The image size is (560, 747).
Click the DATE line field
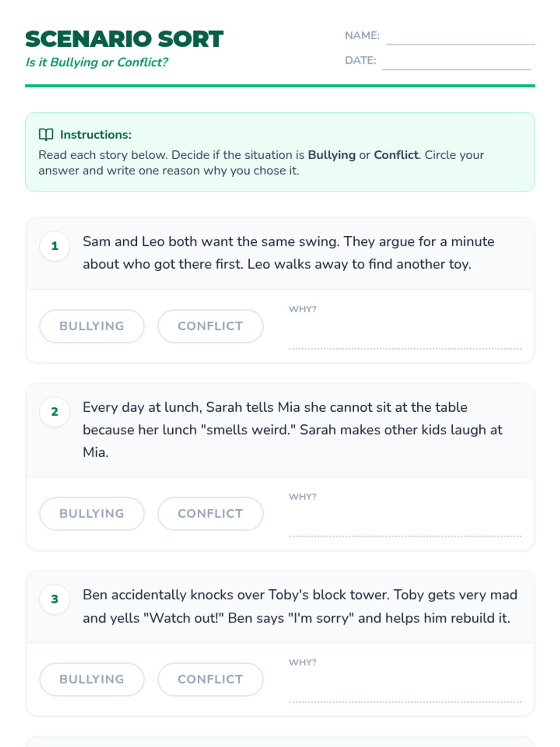[x=456, y=62]
